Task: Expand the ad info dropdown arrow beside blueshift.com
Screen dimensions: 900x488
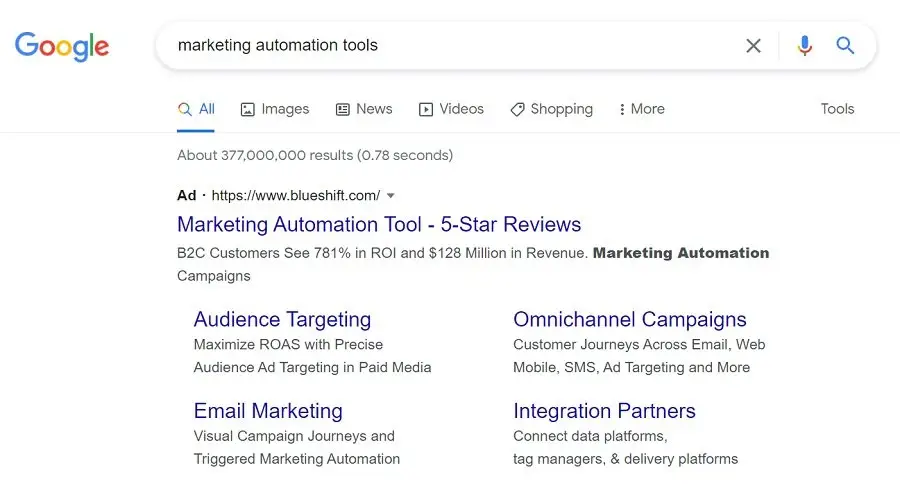Action: pyautogui.click(x=391, y=196)
